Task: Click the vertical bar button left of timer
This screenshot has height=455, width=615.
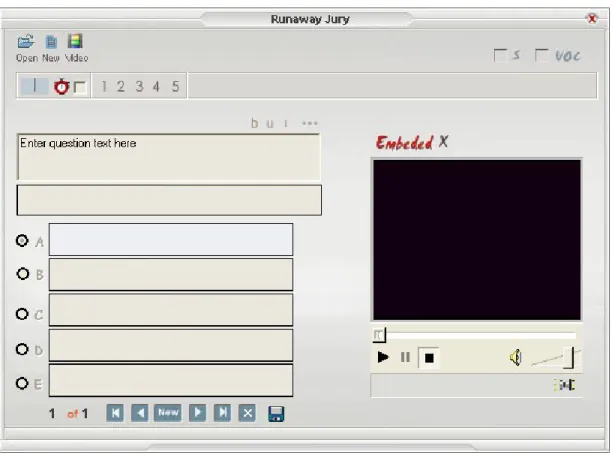Action: pyautogui.click(x=35, y=86)
